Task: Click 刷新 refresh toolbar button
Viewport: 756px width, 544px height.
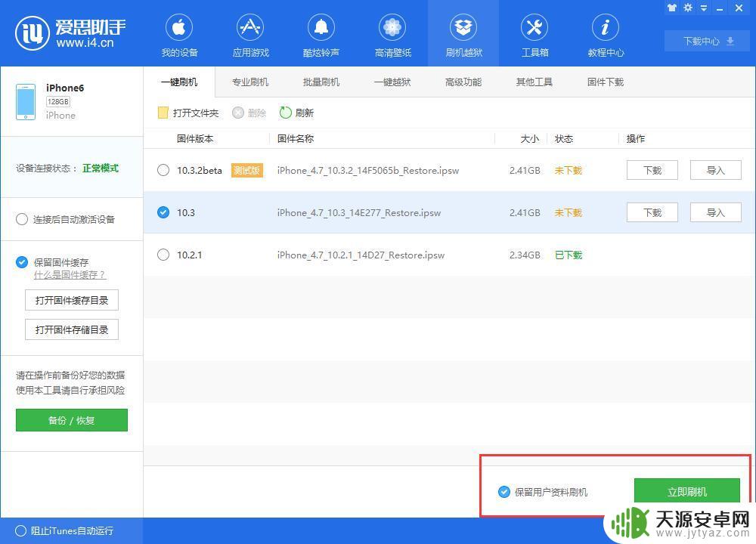Action: 297,113
